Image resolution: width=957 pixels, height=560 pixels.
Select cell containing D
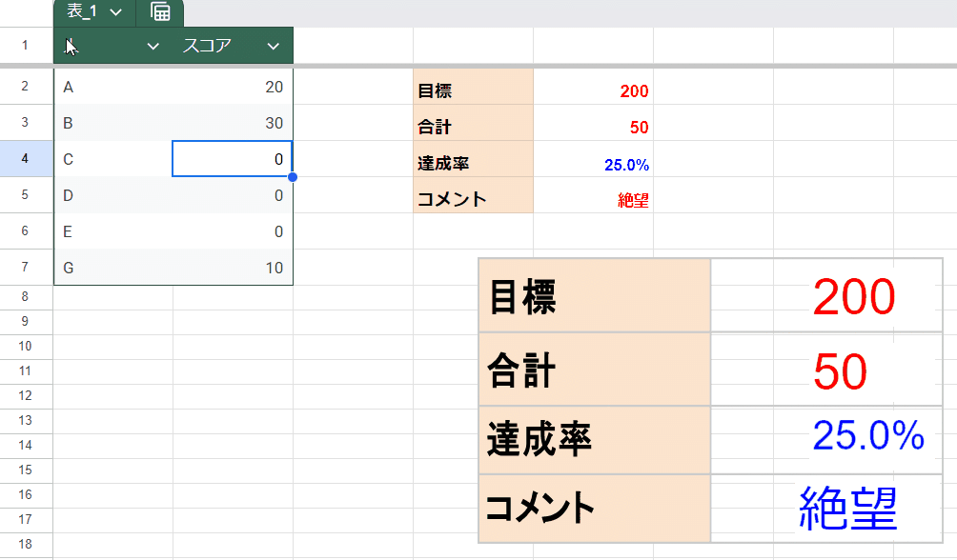pos(113,195)
